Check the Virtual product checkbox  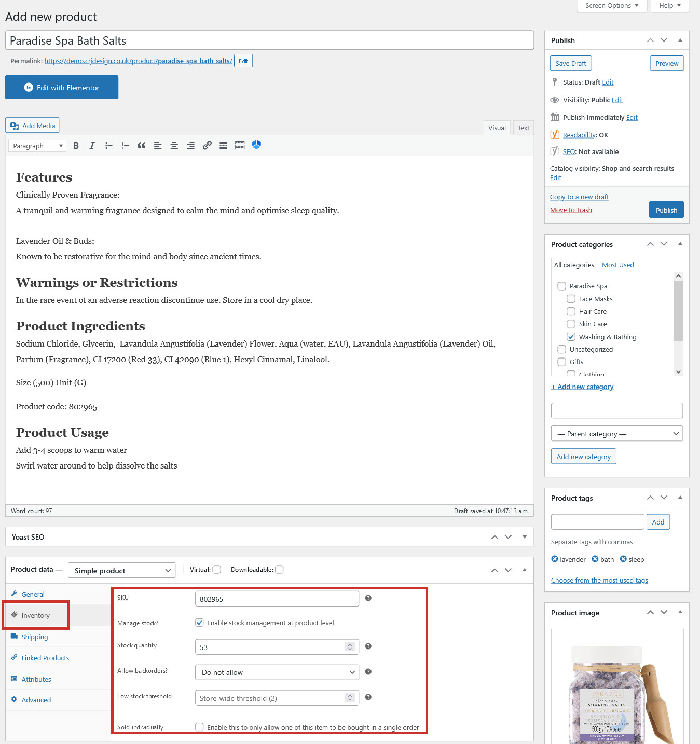tap(217, 570)
